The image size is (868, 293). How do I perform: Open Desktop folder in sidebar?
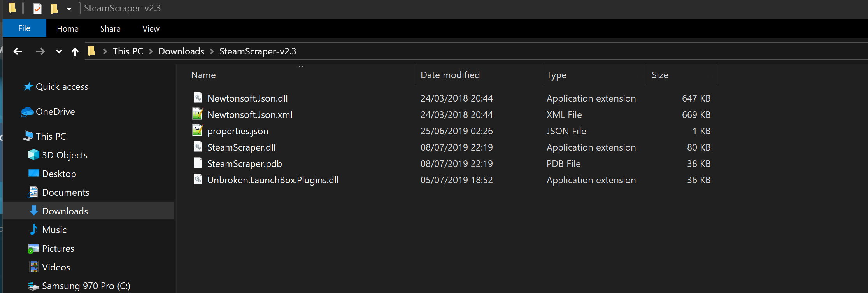point(59,174)
